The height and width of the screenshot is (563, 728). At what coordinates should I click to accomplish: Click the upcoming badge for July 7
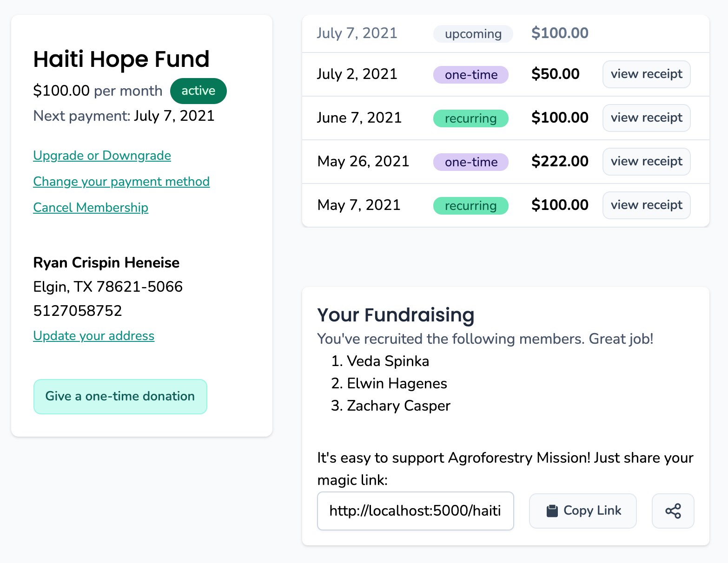[x=473, y=34]
